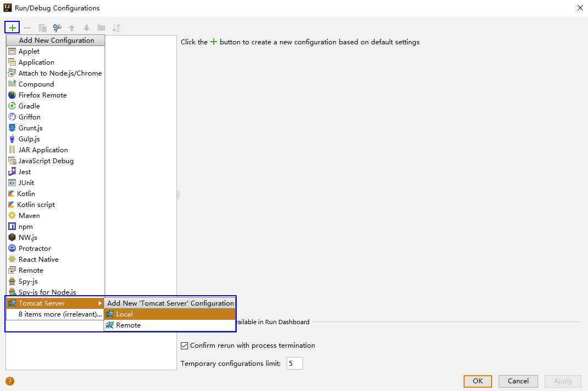Image resolution: width=588 pixels, height=391 pixels.
Task: Click the Create New Folder icon
Action: click(x=101, y=28)
